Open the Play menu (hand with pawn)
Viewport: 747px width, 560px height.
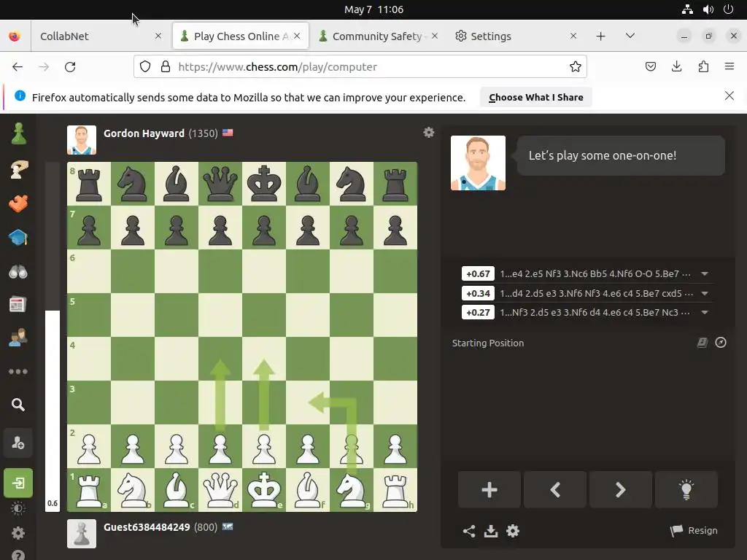tap(18, 169)
